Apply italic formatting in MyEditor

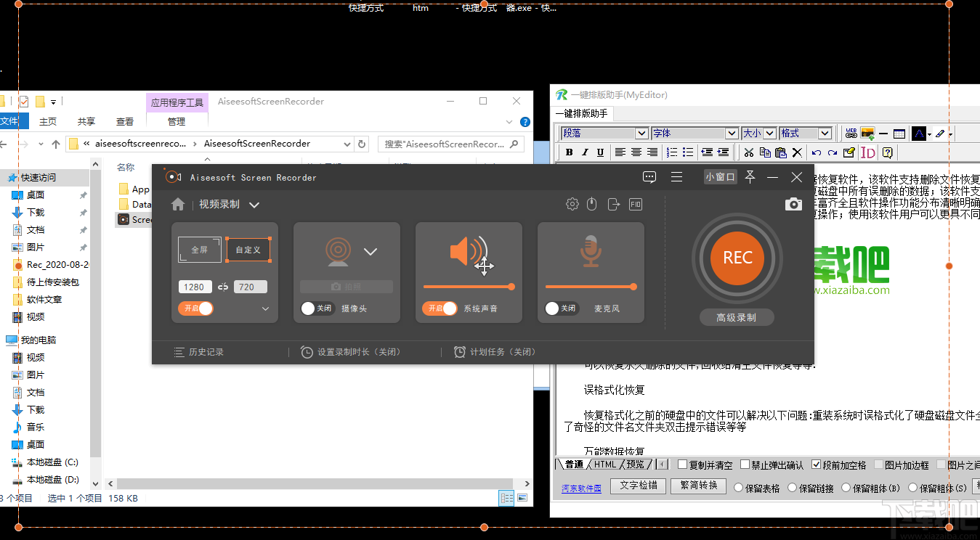click(x=585, y=152)
